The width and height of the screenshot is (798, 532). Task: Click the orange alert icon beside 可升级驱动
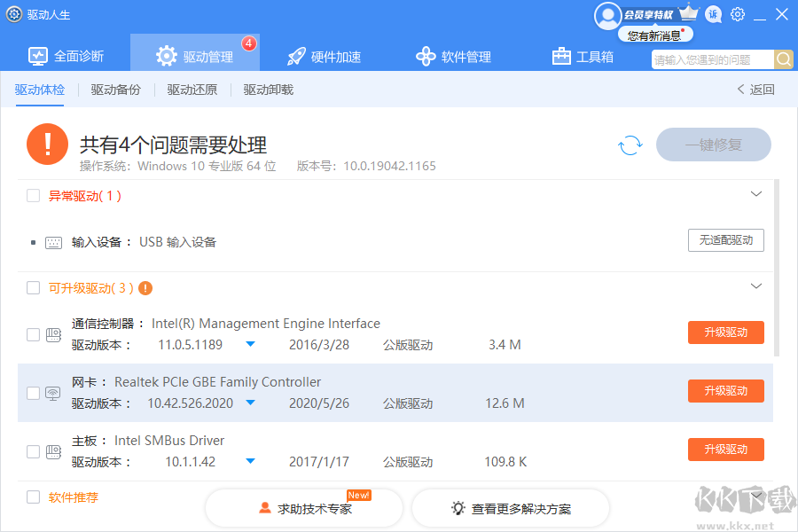(x=145, y=288)
